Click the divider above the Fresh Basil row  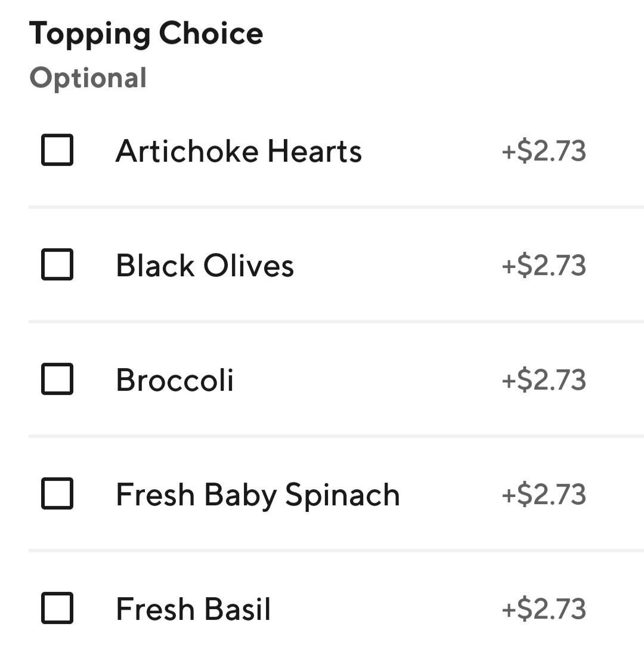click(x=336, y=551)
